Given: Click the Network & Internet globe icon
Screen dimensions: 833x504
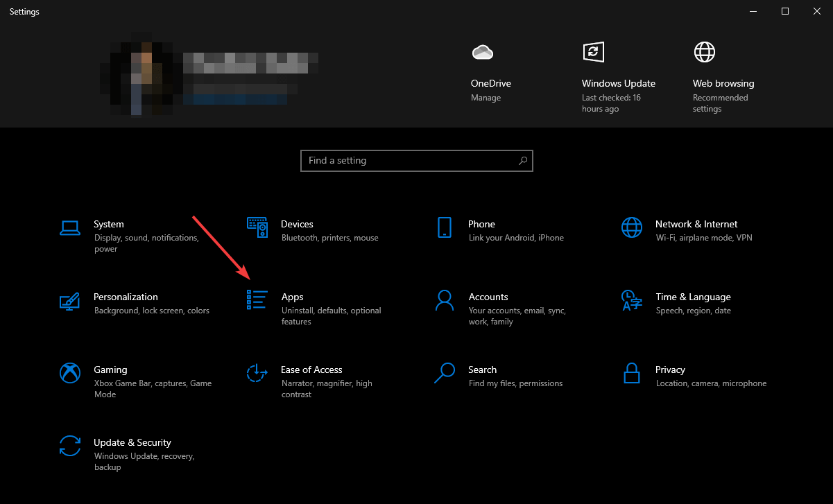Looking at the screenshot, I should click(631, 227).
